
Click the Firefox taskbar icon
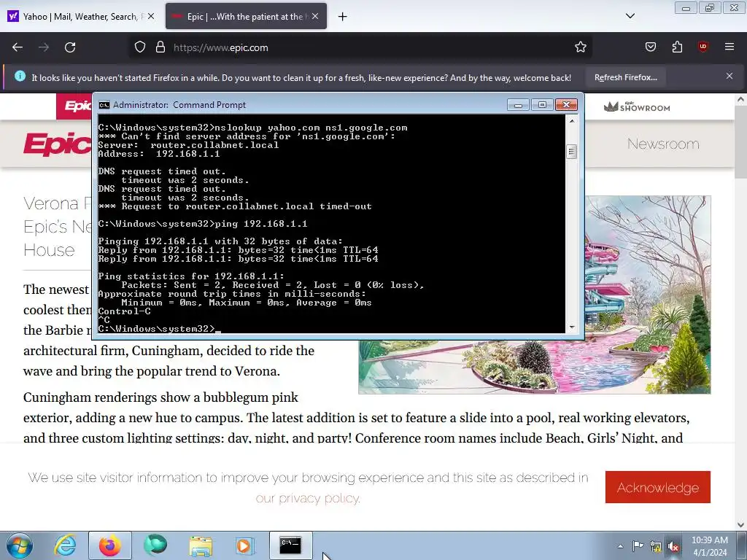point(110,545)
